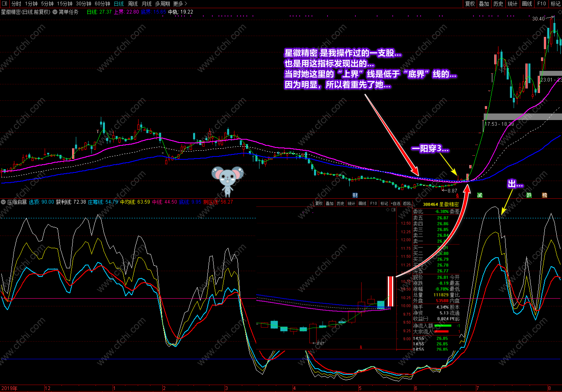Viewport: 562px width, 392px height.
Task: Open the 压缩启暴 indicator dropdown arrow
Action: click(3, 202)
